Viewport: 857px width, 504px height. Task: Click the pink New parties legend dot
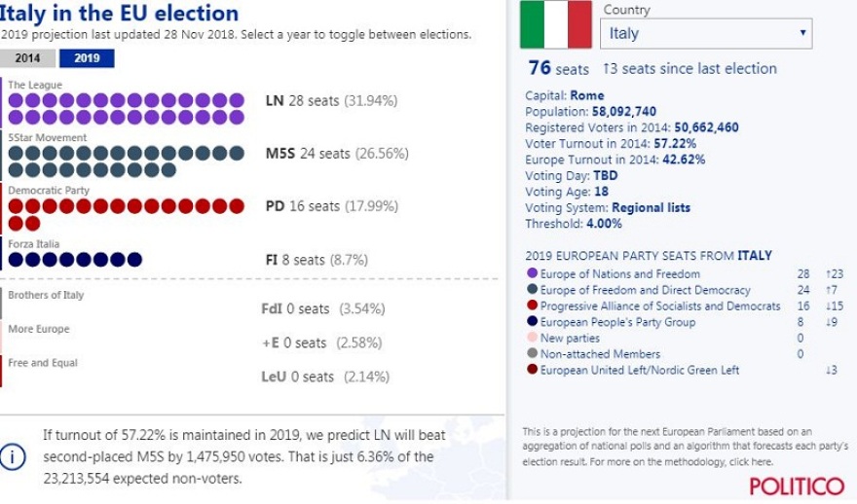[531, 338]
